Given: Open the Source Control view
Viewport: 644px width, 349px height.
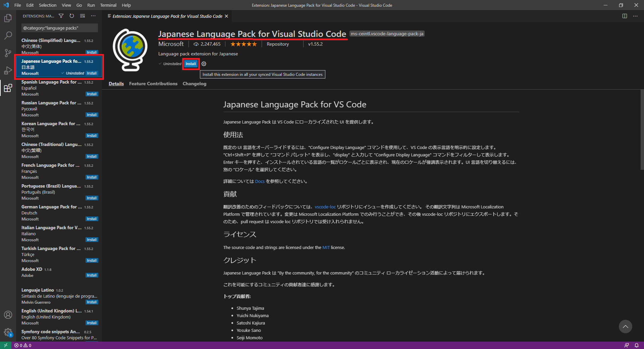Looking at the screenshot, I should pyautogui.click(x=8, y=53).
